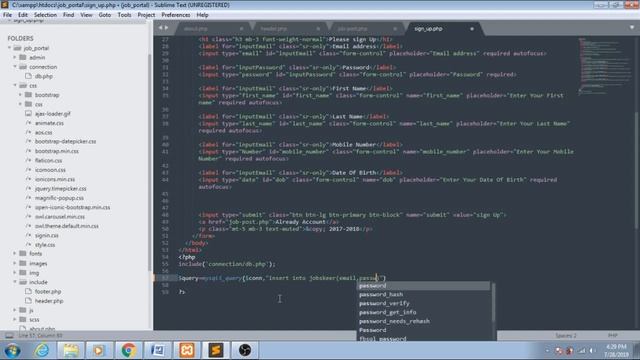Click the db.php file icon in the sidebar
Screen dimensions: 640x360
click(28, 76)
